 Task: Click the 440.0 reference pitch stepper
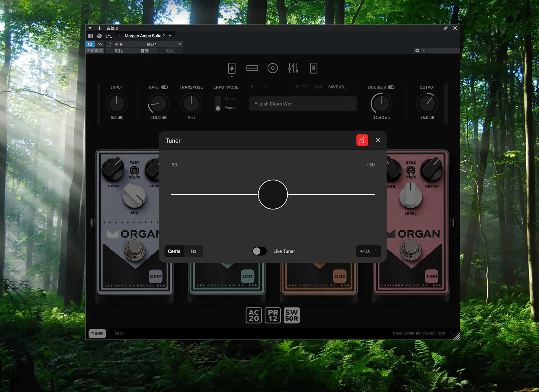pyautogui.click(x=376, y=251)
